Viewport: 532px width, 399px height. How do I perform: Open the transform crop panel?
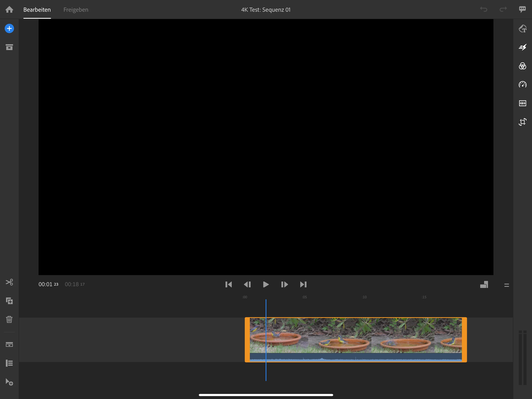click(522, 122)
